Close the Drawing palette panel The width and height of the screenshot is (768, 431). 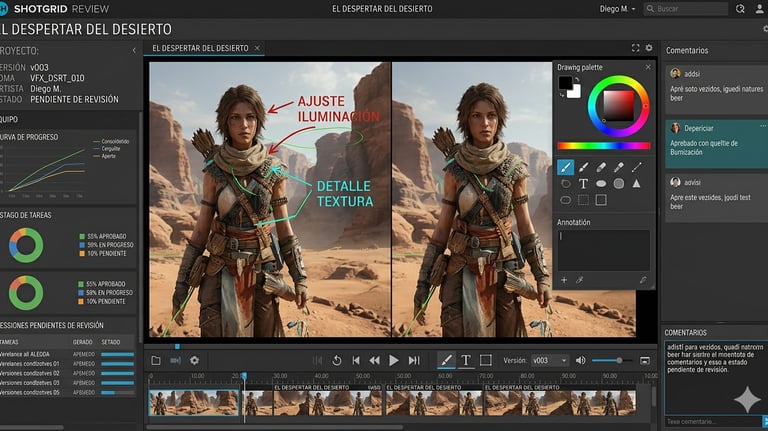648,68
